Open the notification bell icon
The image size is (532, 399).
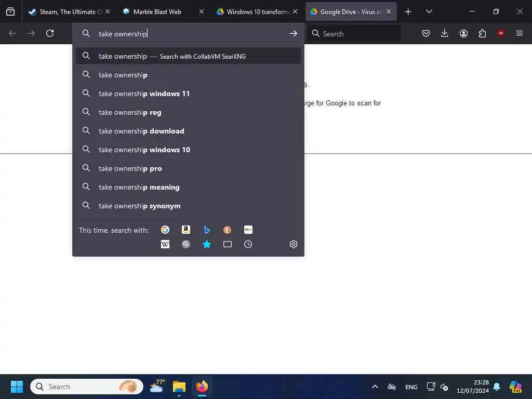point(497,387)
